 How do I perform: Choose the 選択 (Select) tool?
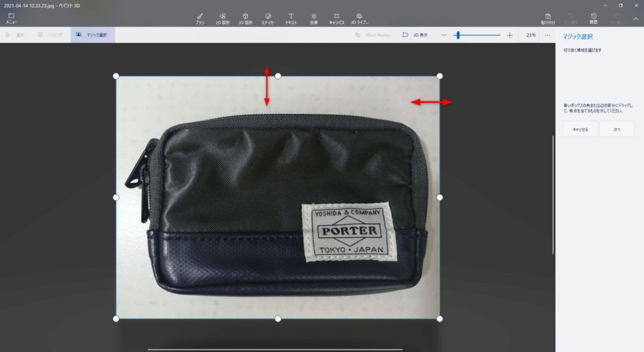click(x=15, y=35)
